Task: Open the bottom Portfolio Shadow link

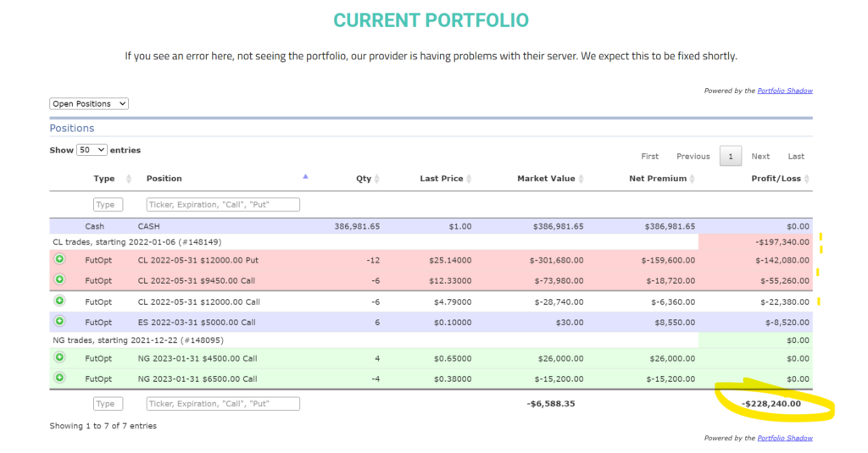Action: [784, 438]
